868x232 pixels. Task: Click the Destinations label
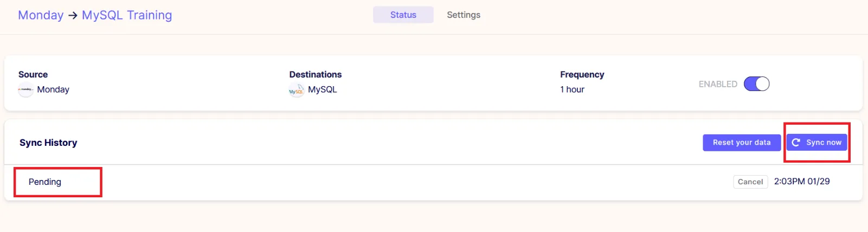(x=316, y=74)
